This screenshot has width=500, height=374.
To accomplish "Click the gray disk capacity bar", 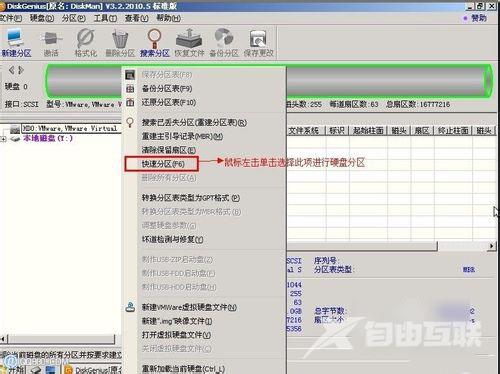I will [x=269, y=81].
